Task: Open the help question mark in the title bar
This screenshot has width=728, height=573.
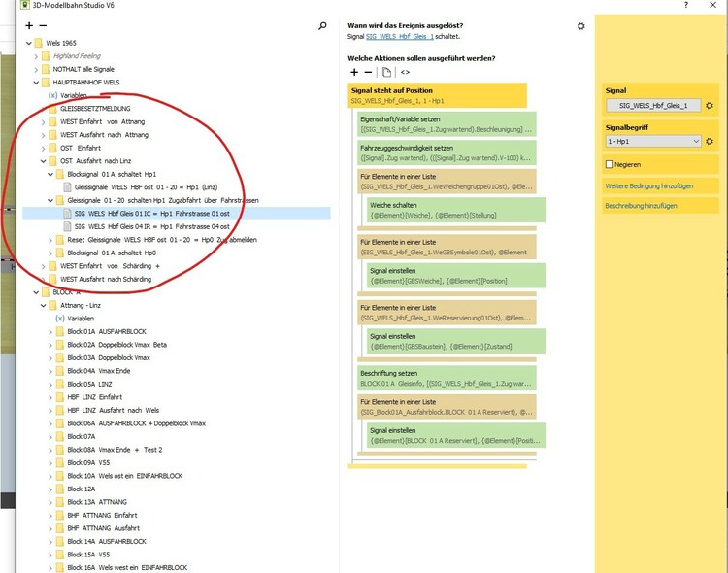Action: [x=686, y=5]
